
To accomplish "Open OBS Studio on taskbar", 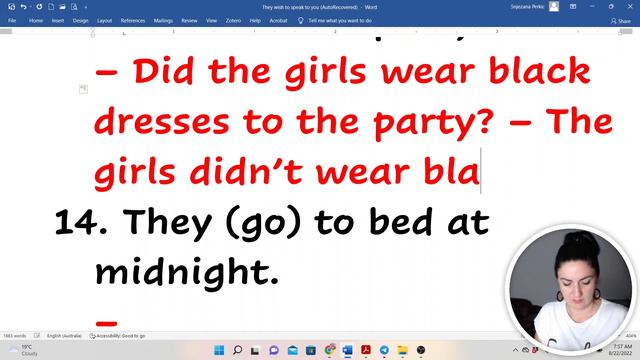I will 421,350.
